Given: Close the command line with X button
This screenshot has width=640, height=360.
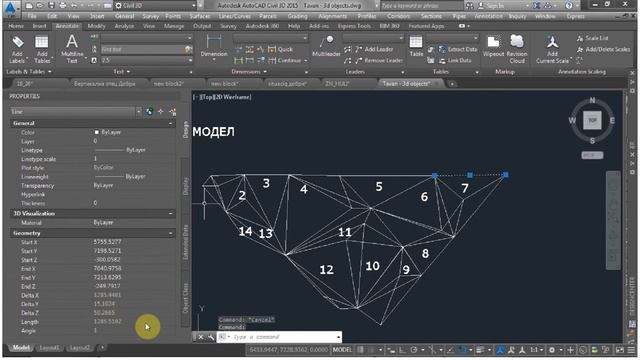Looking at the screenshot, I should pos(200,337).
